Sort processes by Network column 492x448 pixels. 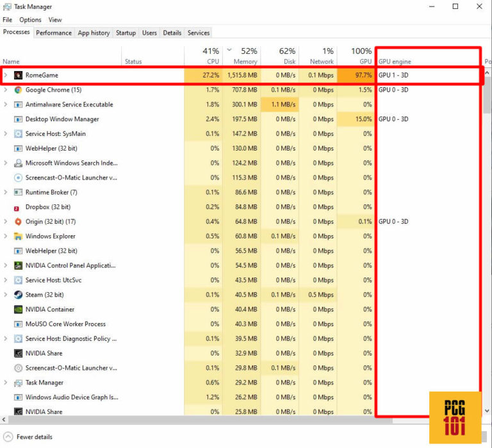[318, 56]
